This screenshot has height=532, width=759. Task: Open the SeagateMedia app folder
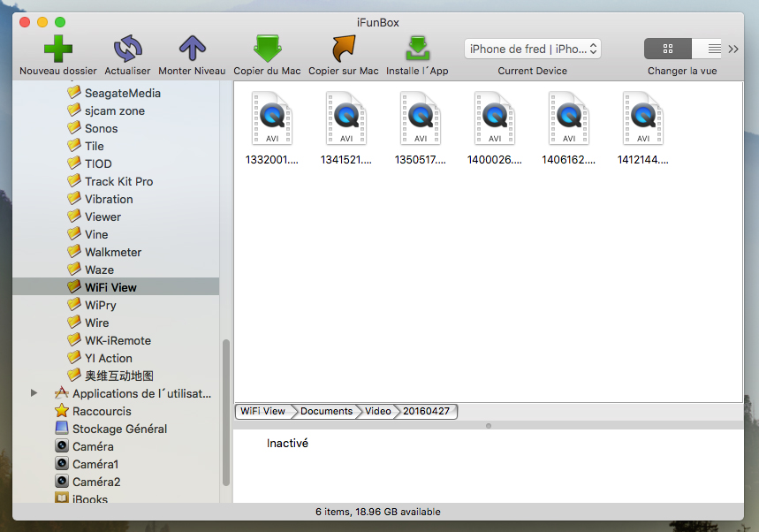coord(114,93)
